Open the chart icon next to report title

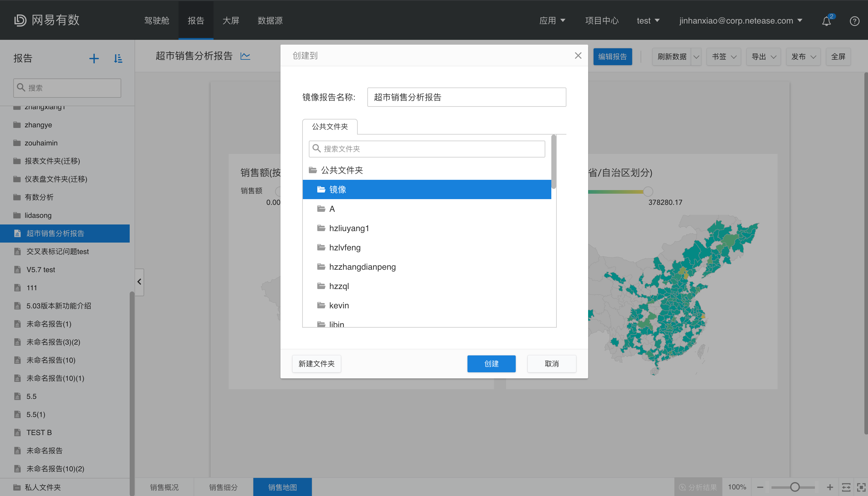point(245,56)
